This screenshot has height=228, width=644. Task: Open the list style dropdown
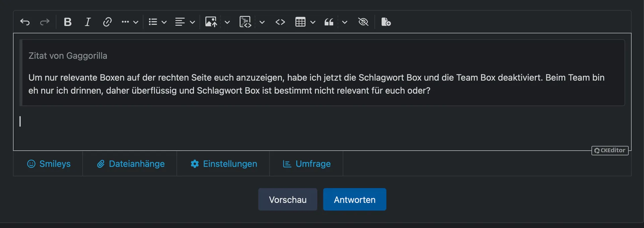(x=158, y=22)
